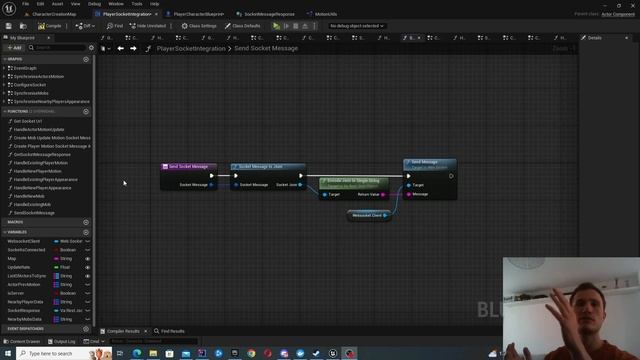Switch to the SocketMessageResponse tab

pos(266,14)
